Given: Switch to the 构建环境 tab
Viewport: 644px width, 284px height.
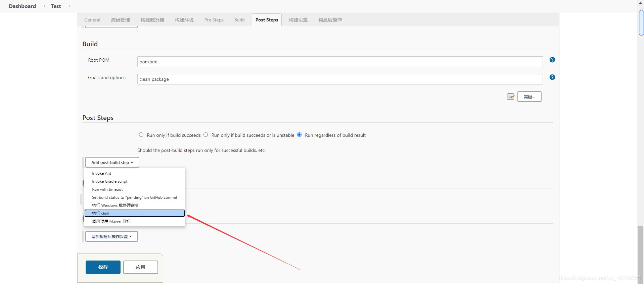Looking at the screenshot, I should pyautogui.click(x=184, y=20).
